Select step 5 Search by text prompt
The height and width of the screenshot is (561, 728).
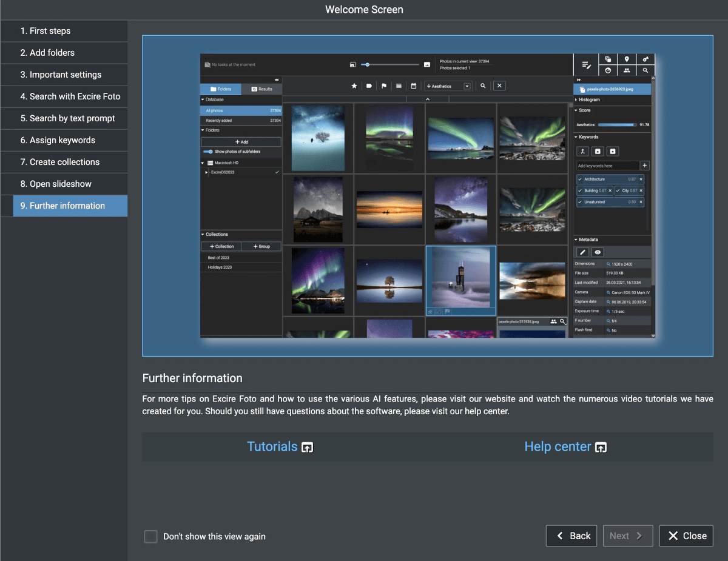click(x=64, y=118)
